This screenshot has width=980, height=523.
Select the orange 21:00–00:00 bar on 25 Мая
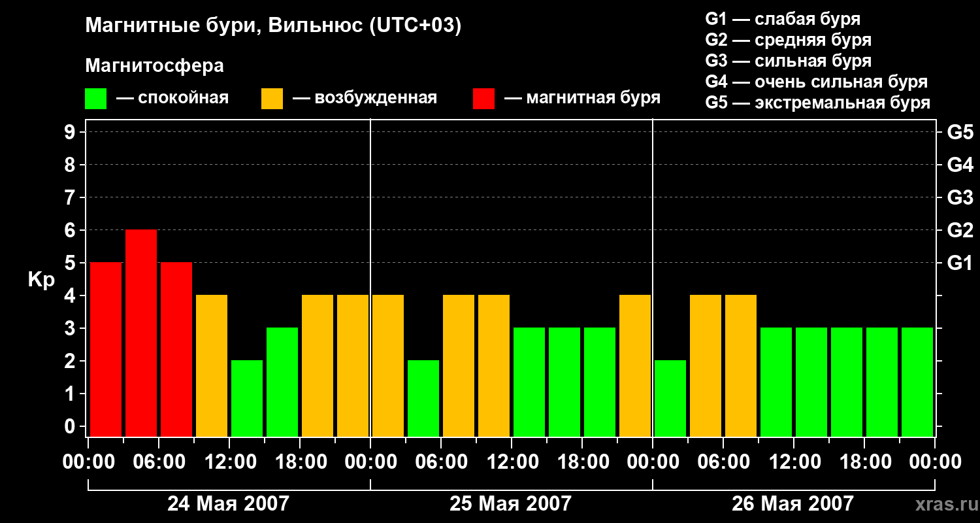coord(635,365)
